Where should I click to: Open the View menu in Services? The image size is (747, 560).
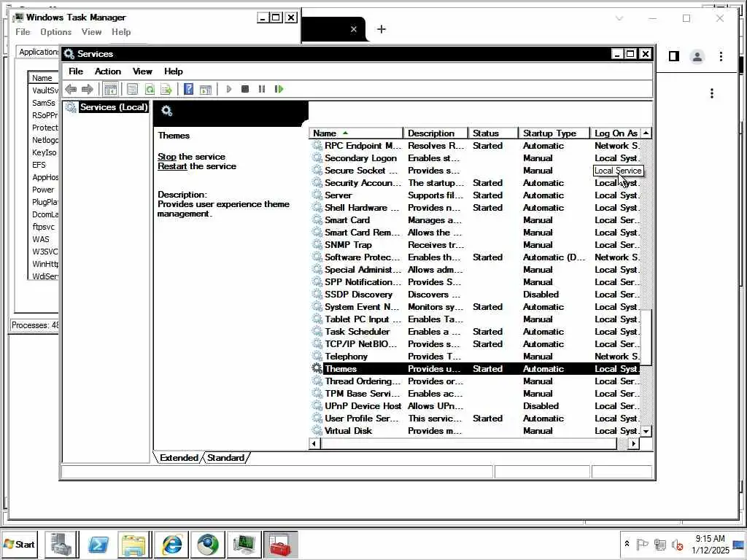tap(142, 71)
